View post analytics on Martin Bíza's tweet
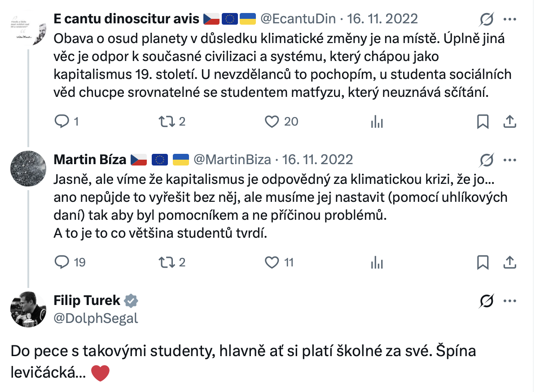Screen dimensions: 536x392 coord(377,262)
